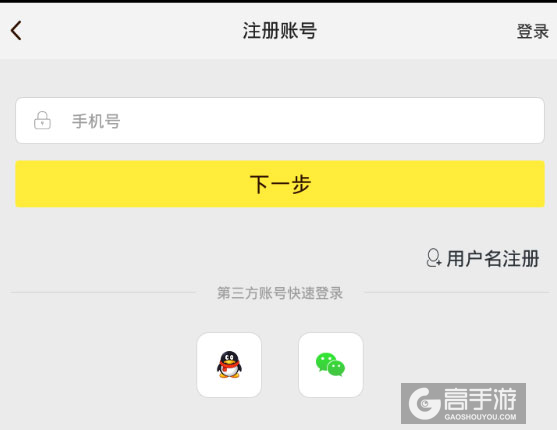The image size is (557, 430).
Task: Click the 高手游 watermark text
Action: point(480,399)
